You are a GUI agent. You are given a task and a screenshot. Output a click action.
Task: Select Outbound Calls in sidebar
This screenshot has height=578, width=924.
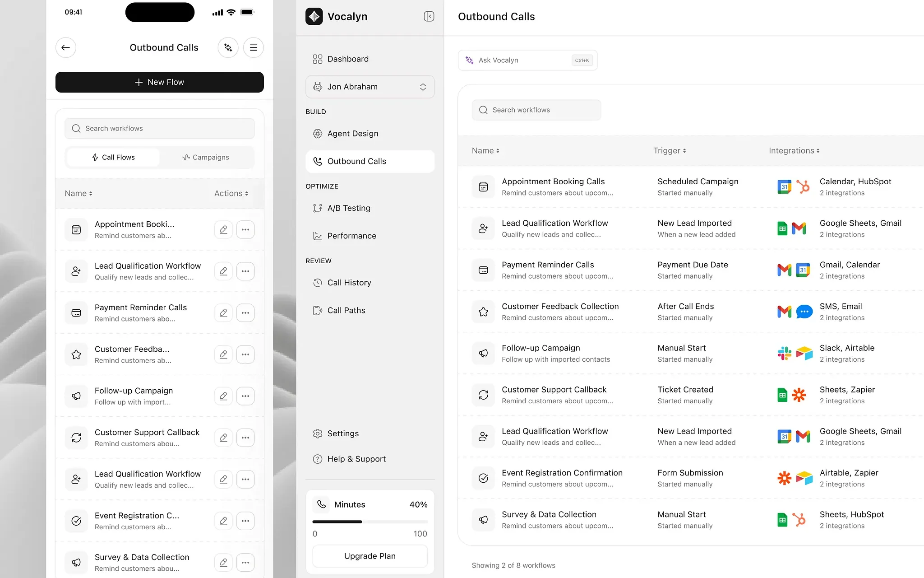click(x=370, y=161)
